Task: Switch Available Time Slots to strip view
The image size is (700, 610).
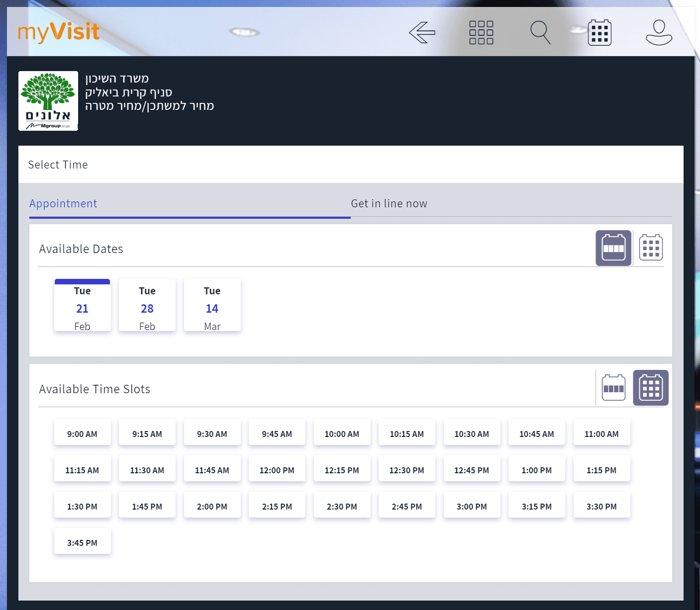Action: tap(613, 388)
